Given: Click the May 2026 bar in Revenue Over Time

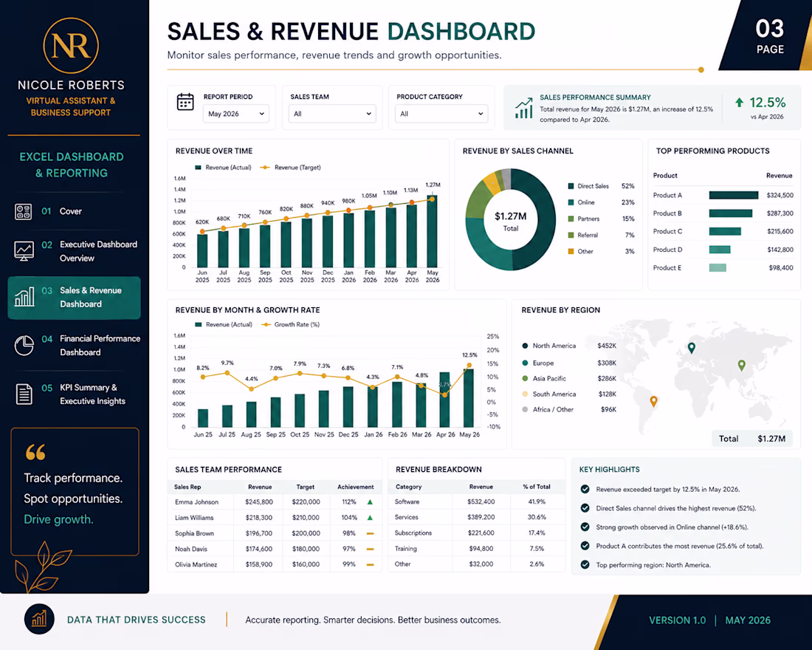Looking at the screenshot, I should pos(432,231).
